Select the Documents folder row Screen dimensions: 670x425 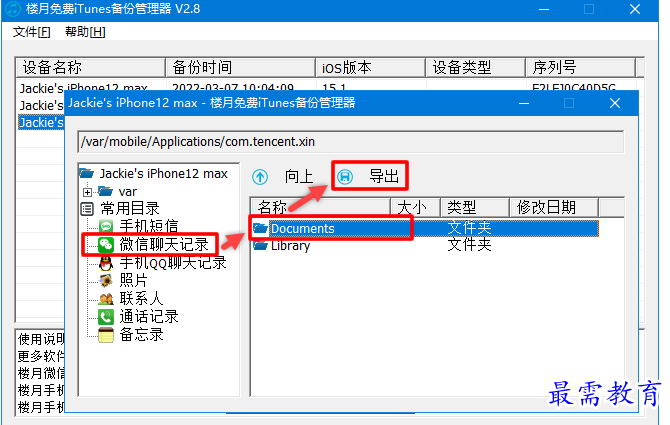click(425, 229)
